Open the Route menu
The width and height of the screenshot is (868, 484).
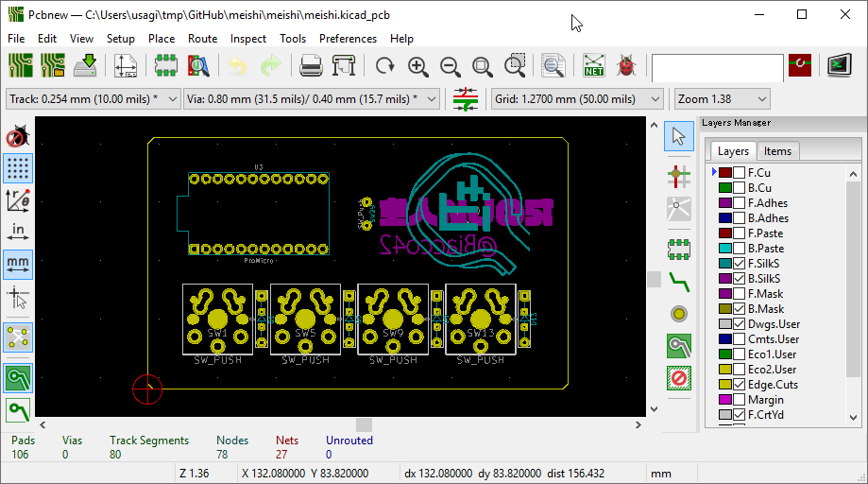coord(203,39)
